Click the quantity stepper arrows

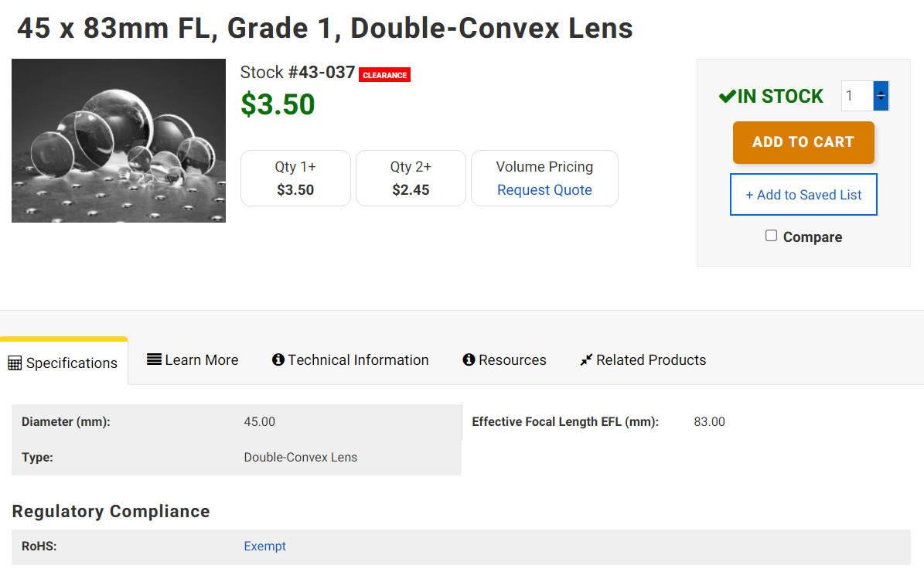[881, 97]
